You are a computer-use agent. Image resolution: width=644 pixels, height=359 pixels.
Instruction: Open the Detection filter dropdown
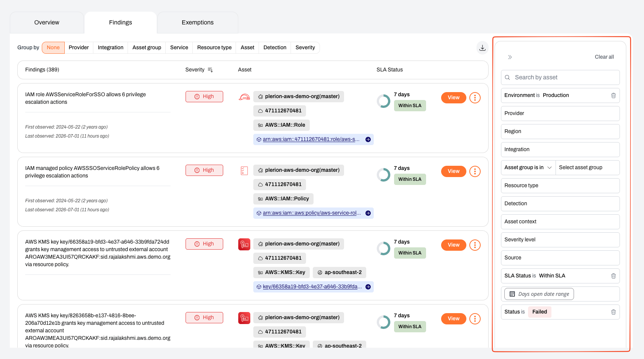(x=560, y=204)
